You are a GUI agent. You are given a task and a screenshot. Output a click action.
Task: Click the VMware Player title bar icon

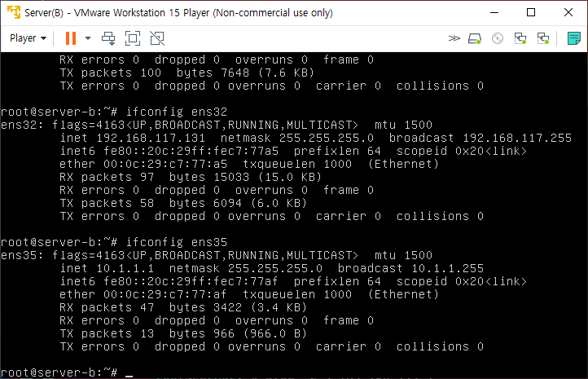(14, 12)
